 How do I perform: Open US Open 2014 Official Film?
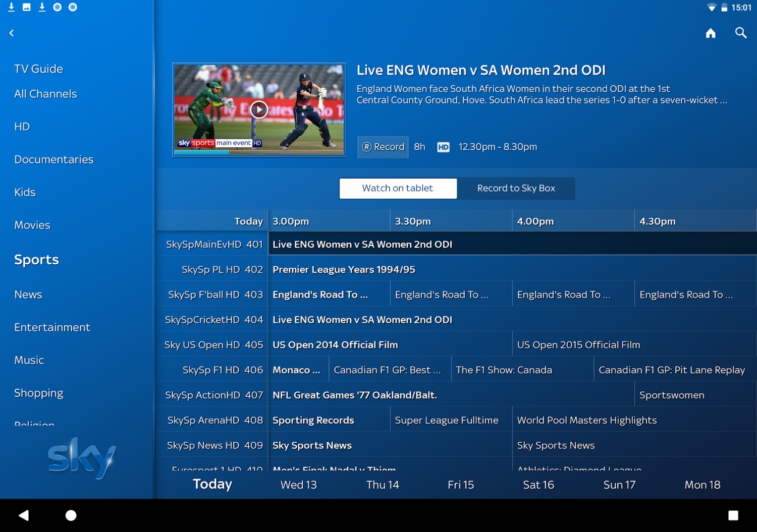390,345
